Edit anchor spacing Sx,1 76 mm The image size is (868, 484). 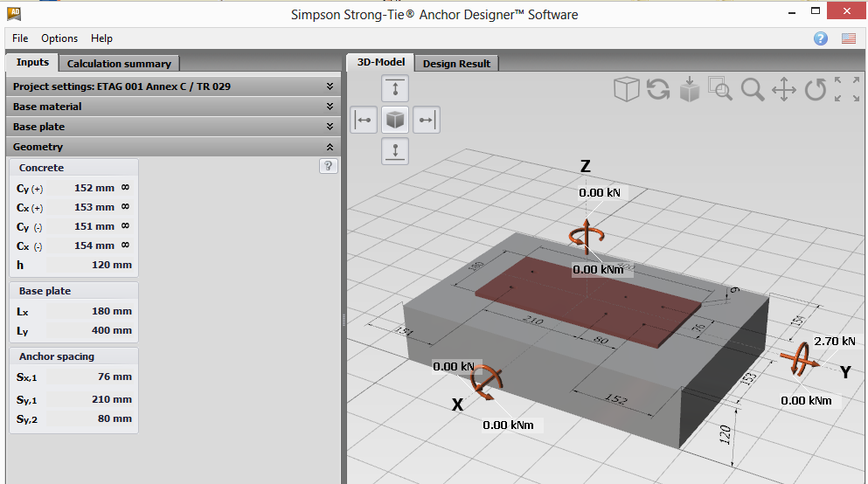tap(90, 377)
